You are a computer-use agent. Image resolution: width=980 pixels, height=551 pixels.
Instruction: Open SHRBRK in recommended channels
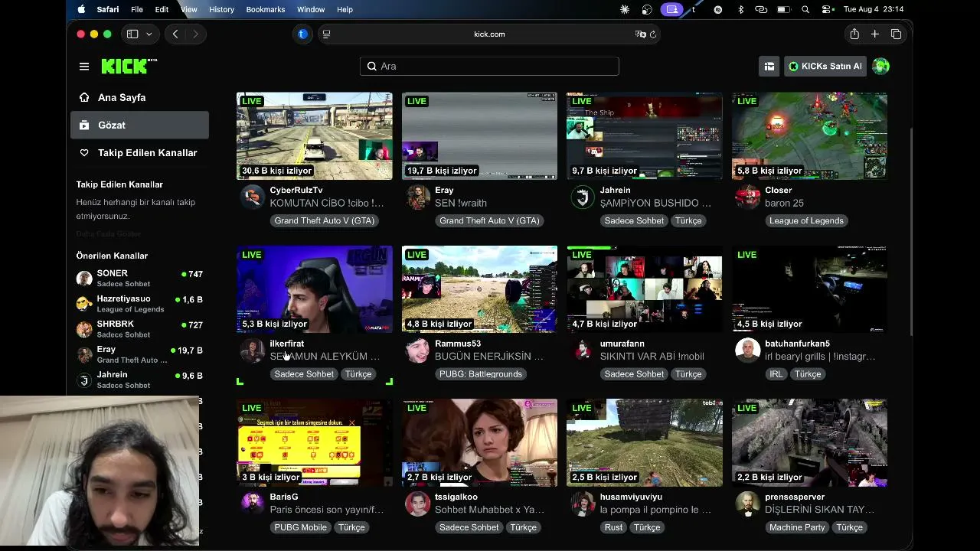139,329
